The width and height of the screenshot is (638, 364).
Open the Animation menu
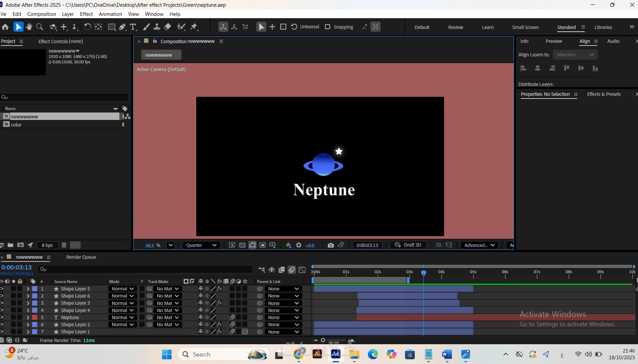pyautogui.click(x=110, y=14)
